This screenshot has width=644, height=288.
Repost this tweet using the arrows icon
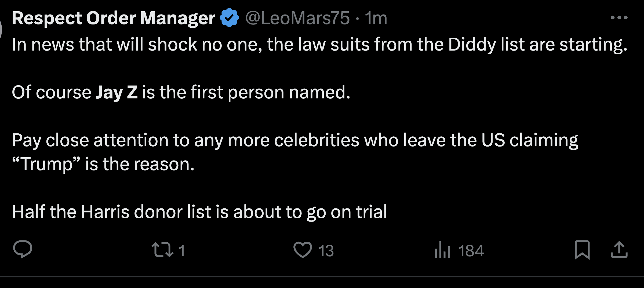(162, 250)
